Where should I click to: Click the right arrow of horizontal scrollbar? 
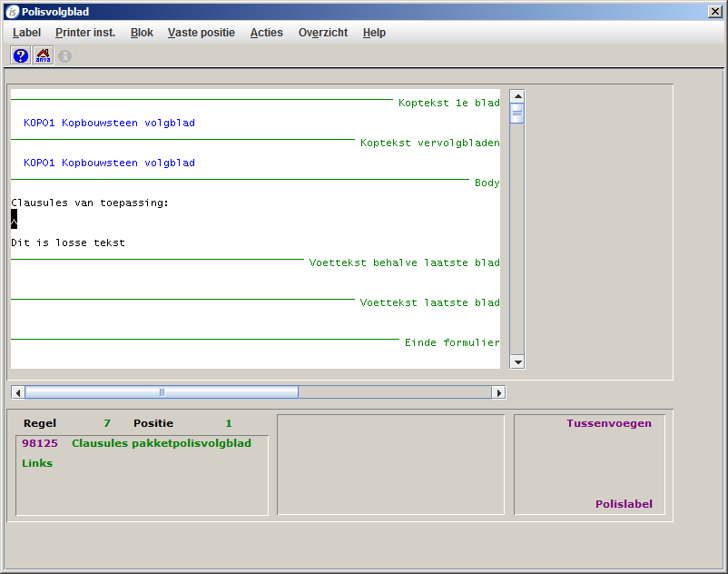pos(498,392)
